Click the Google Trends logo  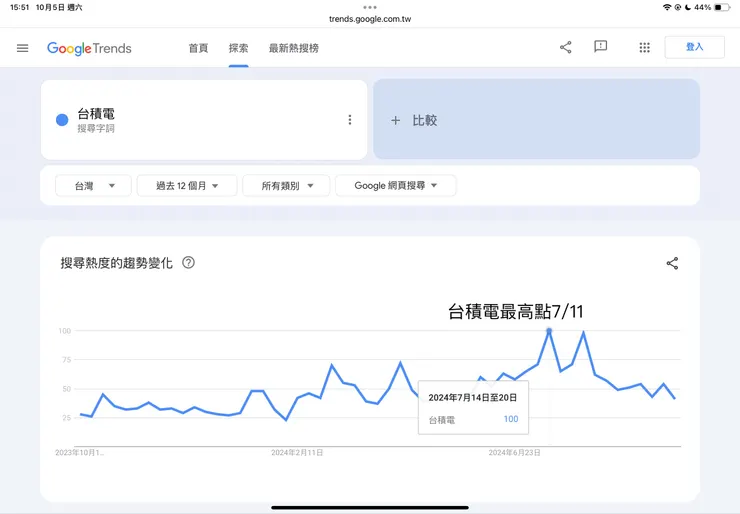coord(89,48)
